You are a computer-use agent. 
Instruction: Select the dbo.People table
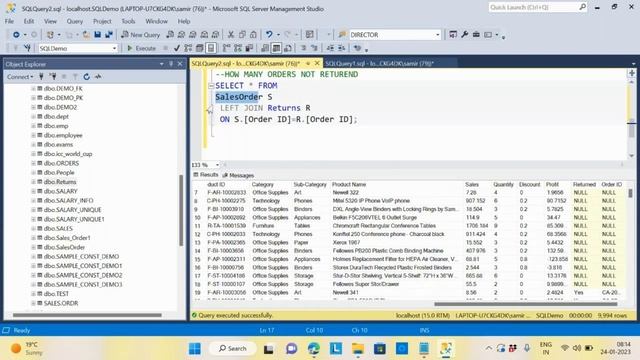59,173
